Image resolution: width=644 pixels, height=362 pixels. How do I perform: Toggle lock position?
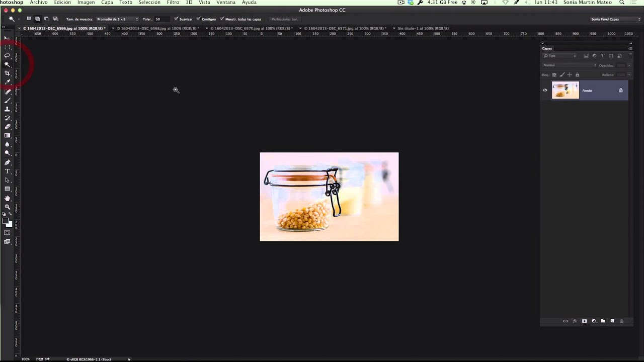570,75
